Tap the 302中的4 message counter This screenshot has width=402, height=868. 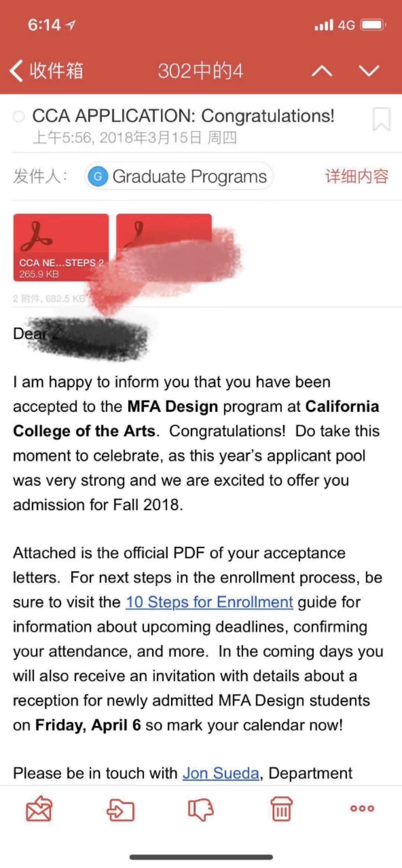point(200,71)
